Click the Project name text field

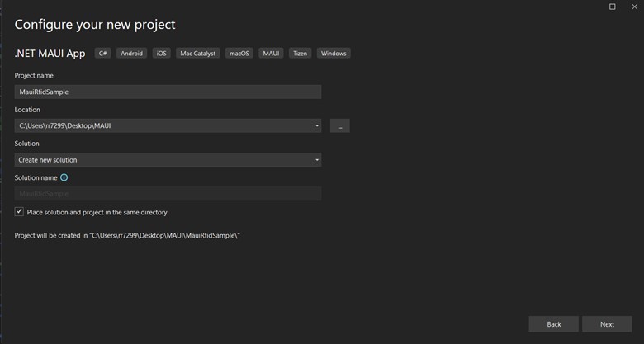[168, 92]
